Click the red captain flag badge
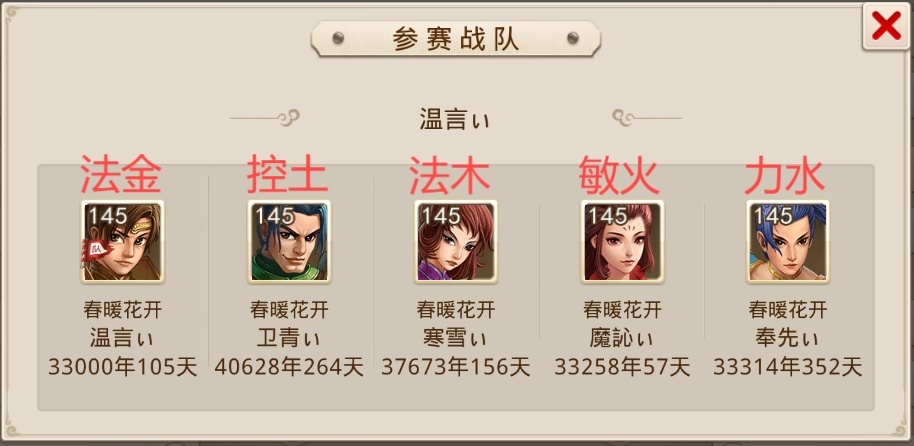Viewport: 914px width, 446px height. point(92,251)
